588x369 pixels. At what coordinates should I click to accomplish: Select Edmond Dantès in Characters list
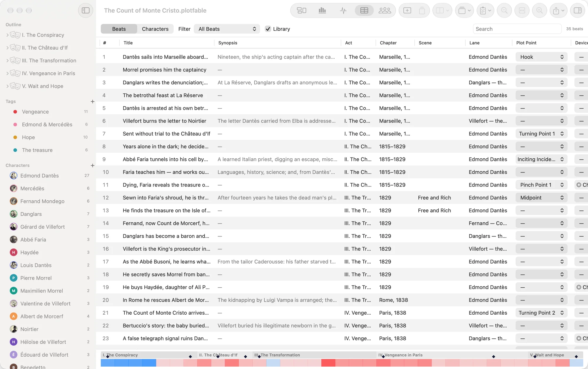coord(39,176)
